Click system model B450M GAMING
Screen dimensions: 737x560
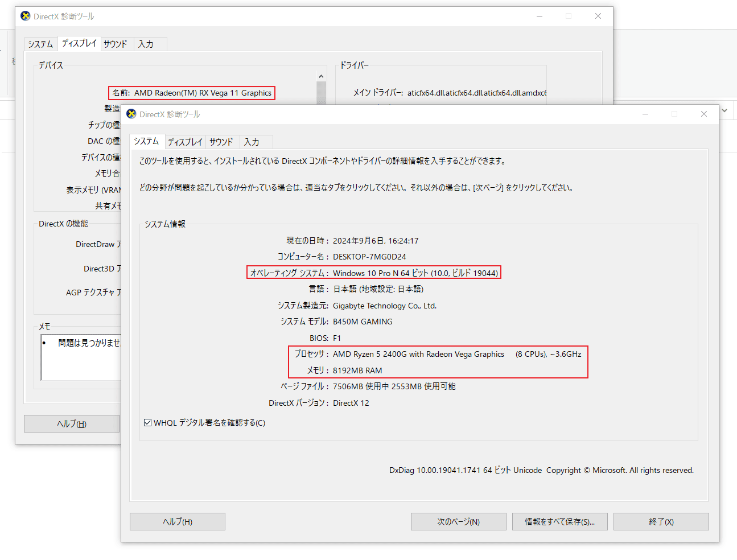[363, 322]
